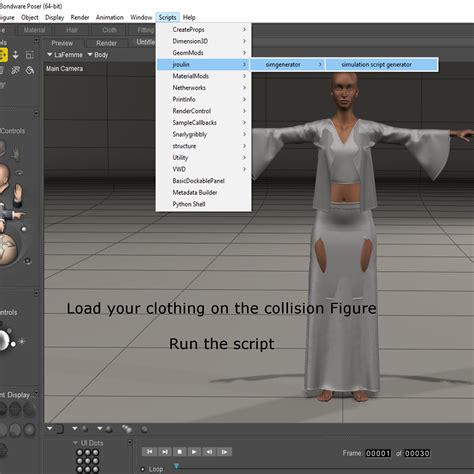Click the single small sphere icon under viewport
Screen dimensions: 474x474
tap(144, 429)
